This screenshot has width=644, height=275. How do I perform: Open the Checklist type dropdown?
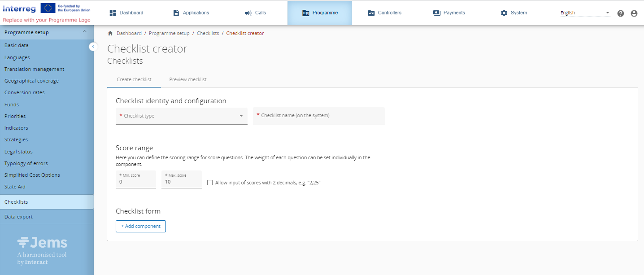tap(181, 116)
